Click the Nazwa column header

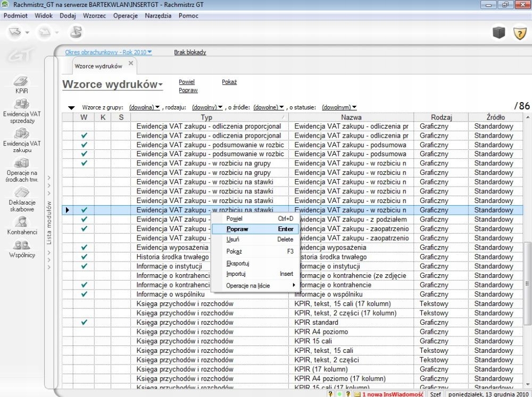(x=352, y=117)
